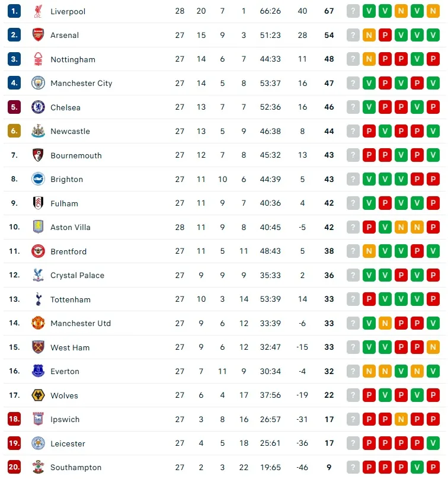The height and width of the screenshot is (479, 448).
Task: Open the West Ham team page
Action: (x=70, y=347)
